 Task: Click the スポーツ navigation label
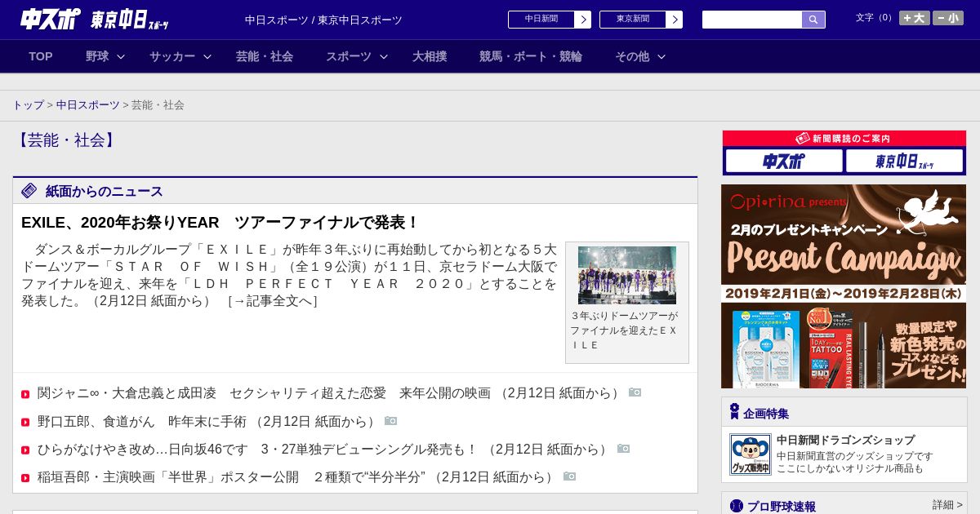349,56
